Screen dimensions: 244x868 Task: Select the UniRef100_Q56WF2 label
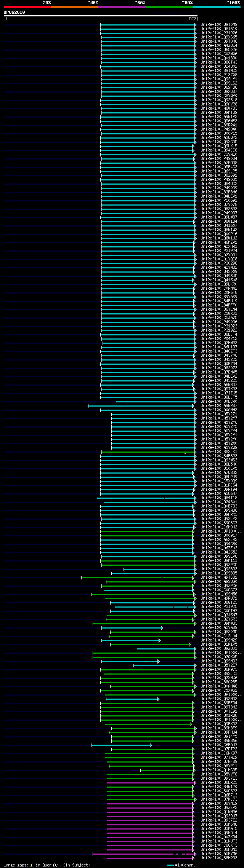(x=219, y=121)
